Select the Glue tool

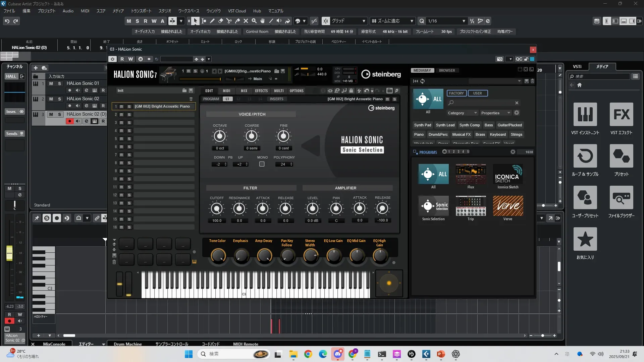pyautogui.click(x=237, y=21)
